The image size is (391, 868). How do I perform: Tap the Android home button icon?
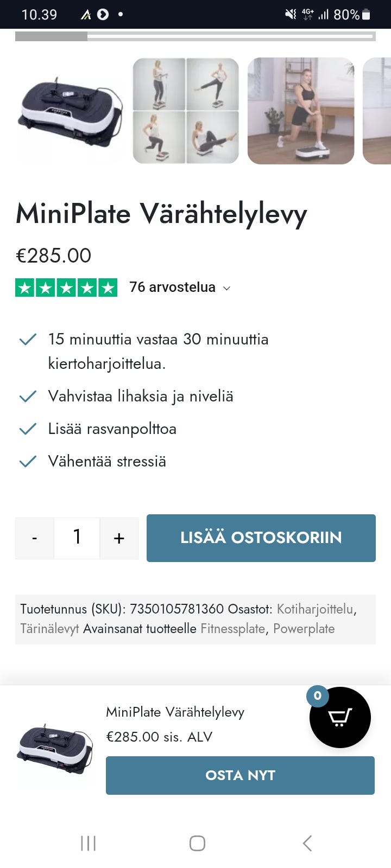click(x=197, y=843)
